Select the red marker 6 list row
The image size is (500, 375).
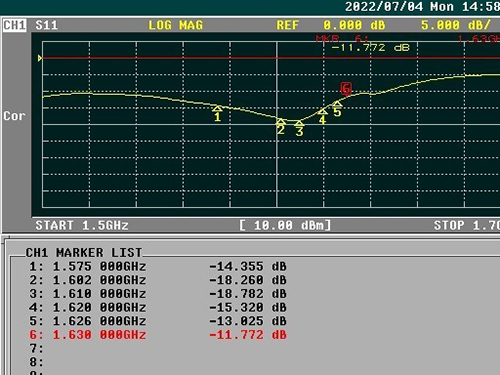point(158,335)
